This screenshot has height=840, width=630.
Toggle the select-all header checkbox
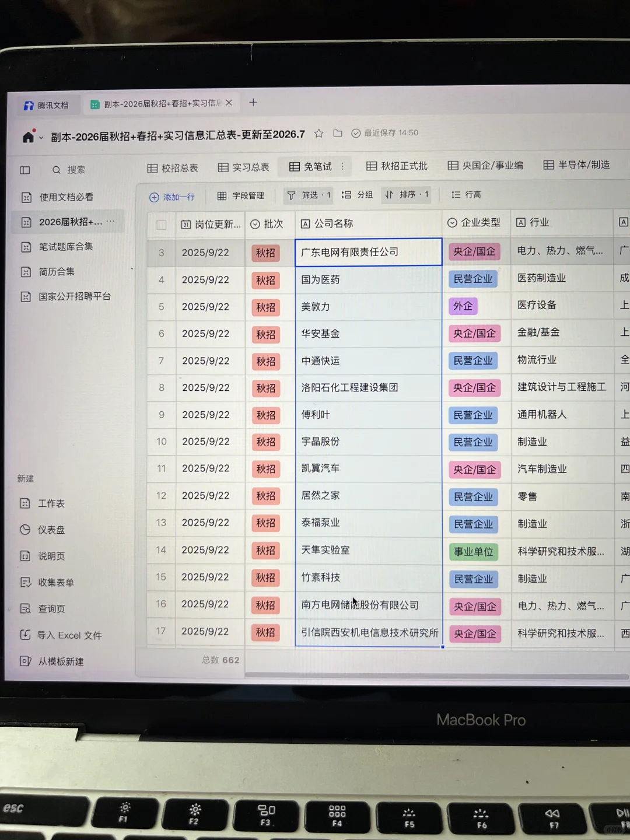[162, 225]
